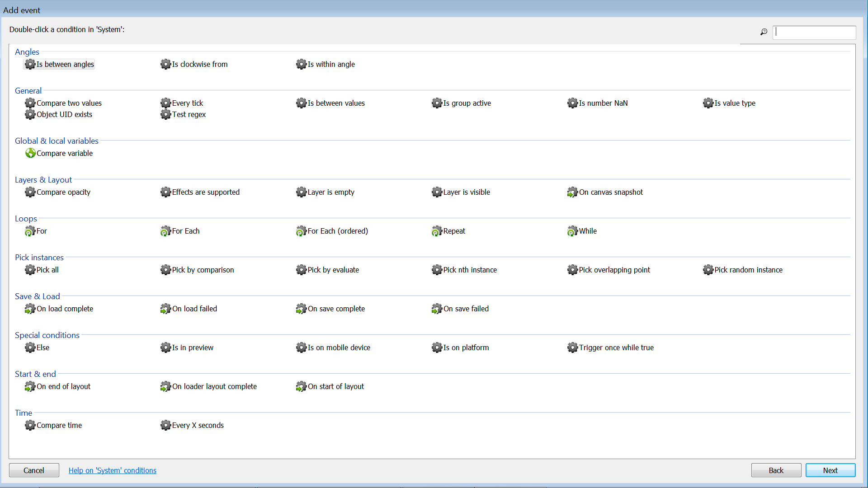The height and width of the screenshot is (488, 868).
Task: Click the 'Compare time' gear icon
Action: pyautogui.click(x=30, y=425)
